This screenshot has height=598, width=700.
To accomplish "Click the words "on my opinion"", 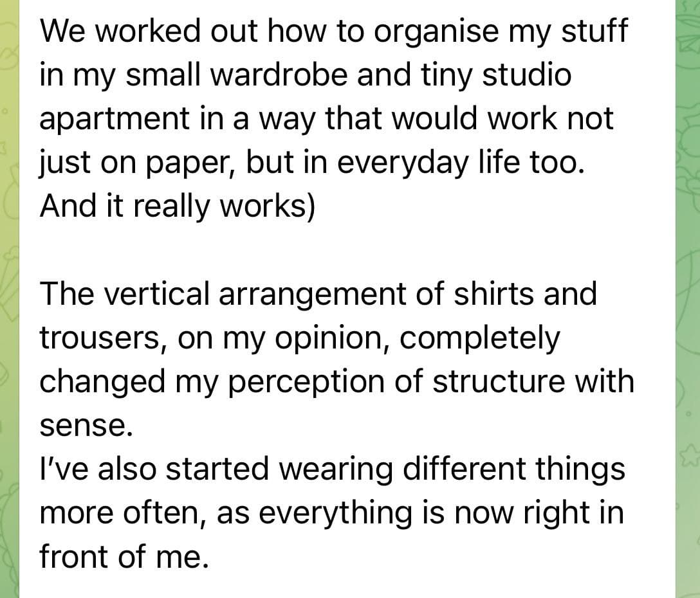I will 282,338.
